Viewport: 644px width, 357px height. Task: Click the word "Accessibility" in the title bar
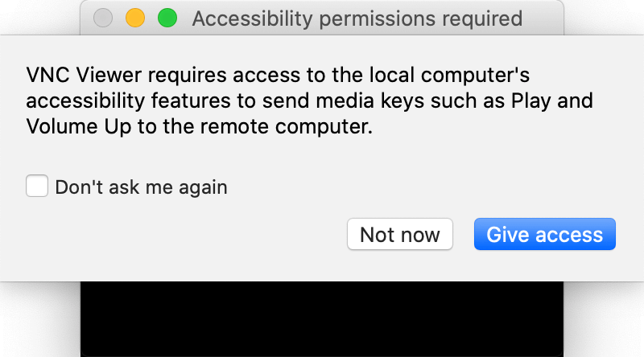[x=253, y=19]
